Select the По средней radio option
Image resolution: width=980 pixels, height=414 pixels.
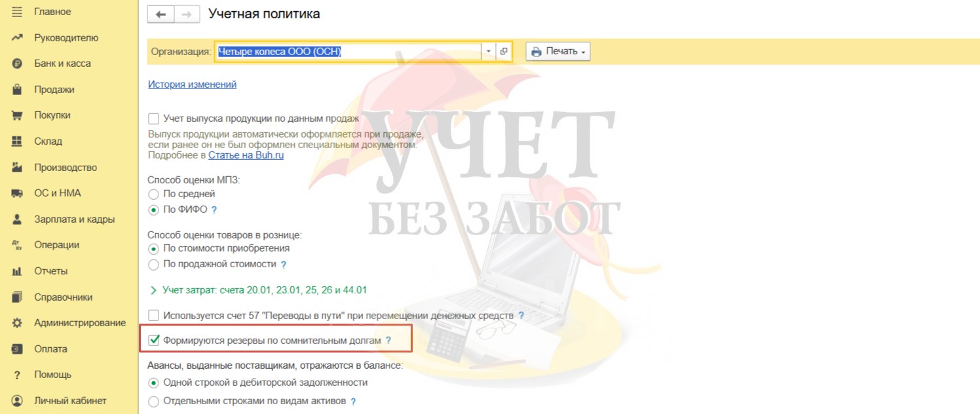[153, 194]
